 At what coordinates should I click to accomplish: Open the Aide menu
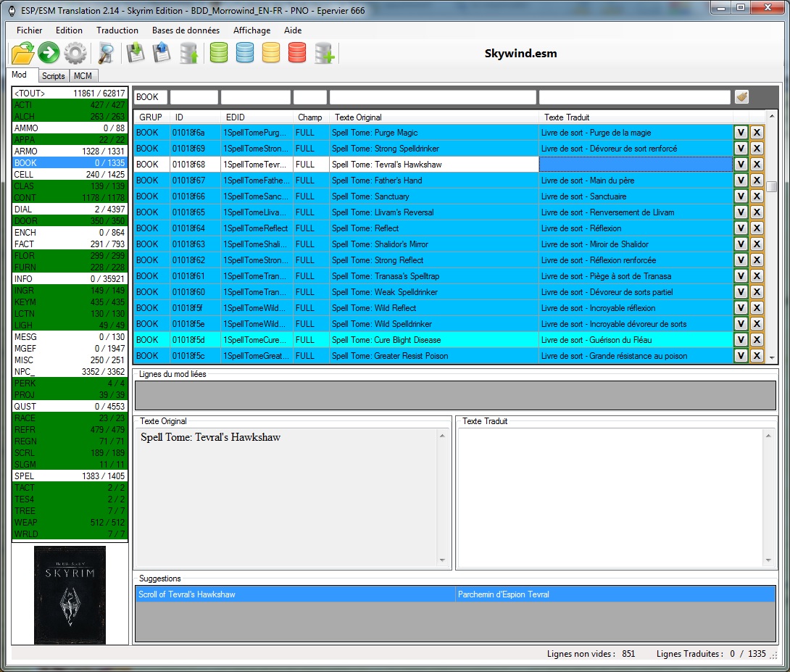[293, 30]
